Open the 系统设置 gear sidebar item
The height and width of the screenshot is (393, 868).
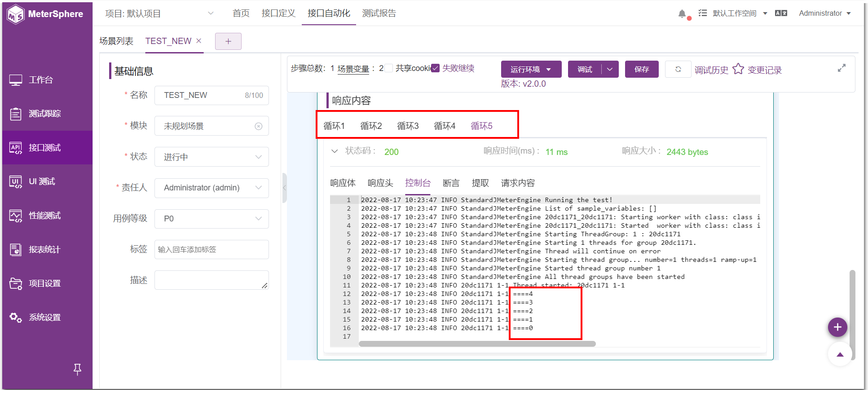pyautogui.click(x=47, y=317)
